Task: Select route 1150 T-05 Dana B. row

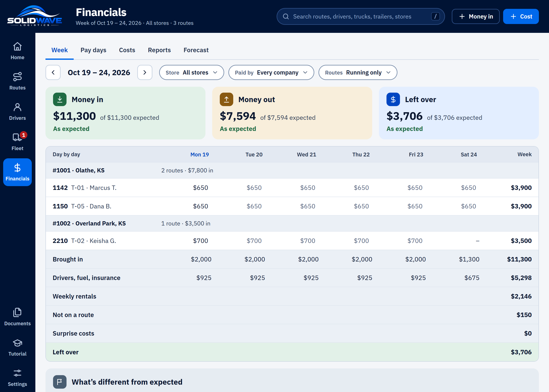Action: 292,206
